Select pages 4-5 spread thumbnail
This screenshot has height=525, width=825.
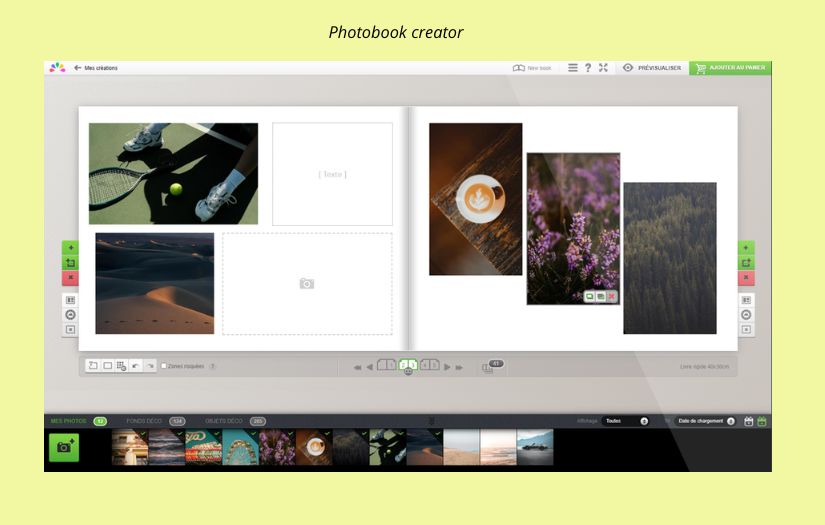429,365
